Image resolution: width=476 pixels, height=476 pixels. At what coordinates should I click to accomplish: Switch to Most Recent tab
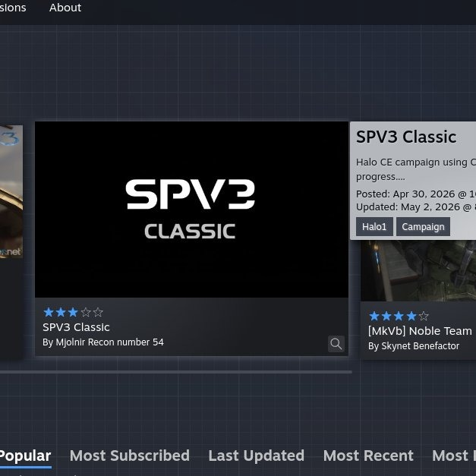(368, 456)
